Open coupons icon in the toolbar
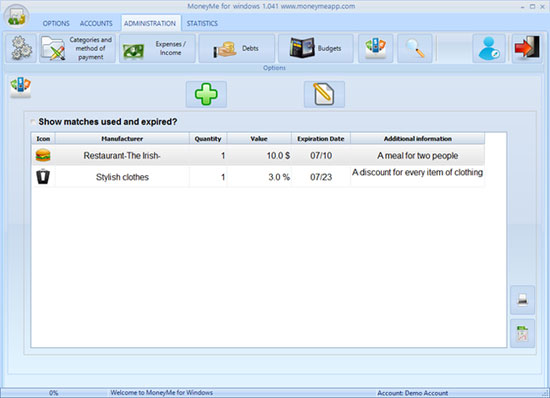The height and width of the screenshot is (398, 550). (375, 48)
